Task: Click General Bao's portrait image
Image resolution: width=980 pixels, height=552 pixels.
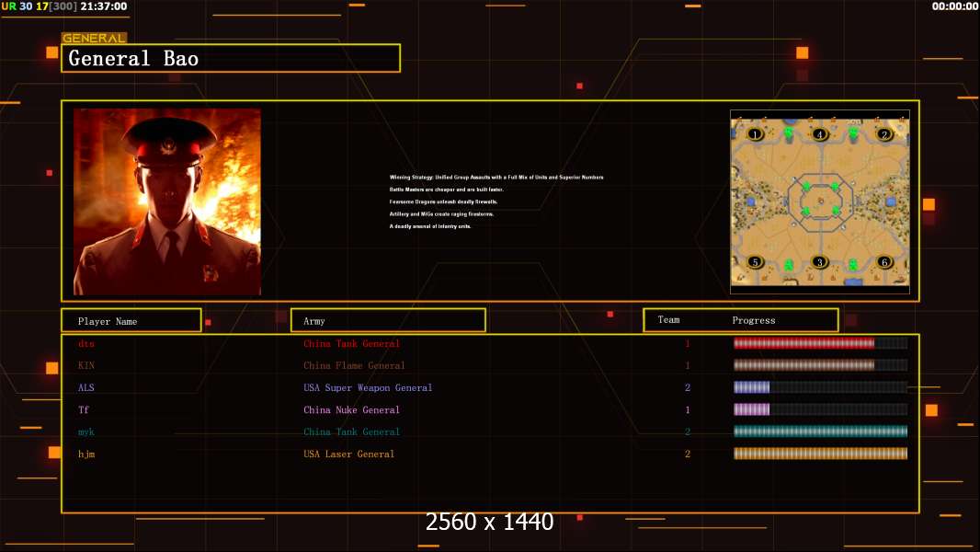Action: click(167, 201)
